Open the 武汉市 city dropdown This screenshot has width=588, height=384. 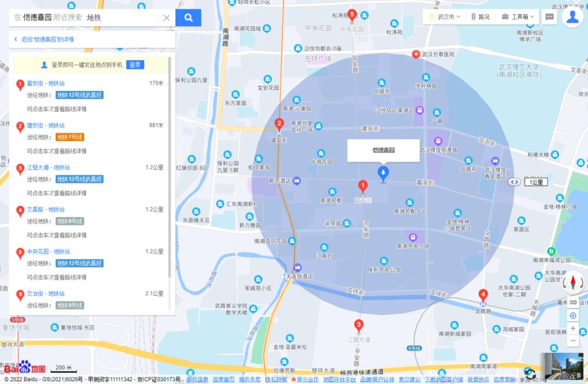pyautogui.click(x=446, y=16)
